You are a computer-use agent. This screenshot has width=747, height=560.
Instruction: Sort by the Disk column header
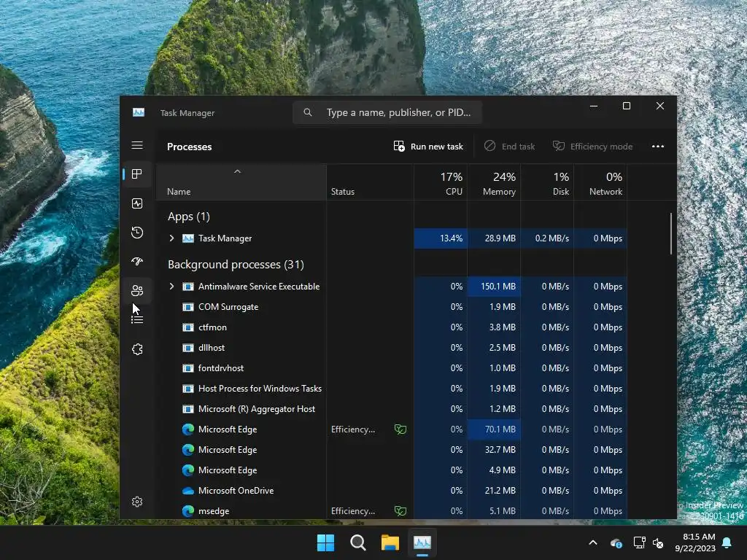548,183
